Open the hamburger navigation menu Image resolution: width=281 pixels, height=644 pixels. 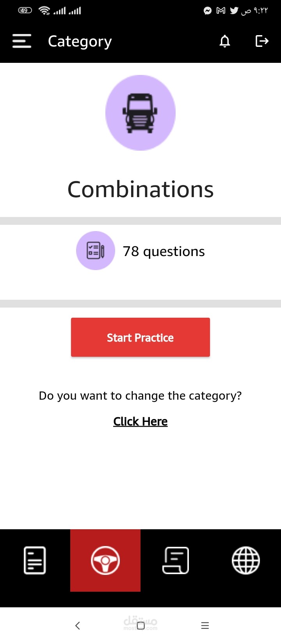(22, 41)
